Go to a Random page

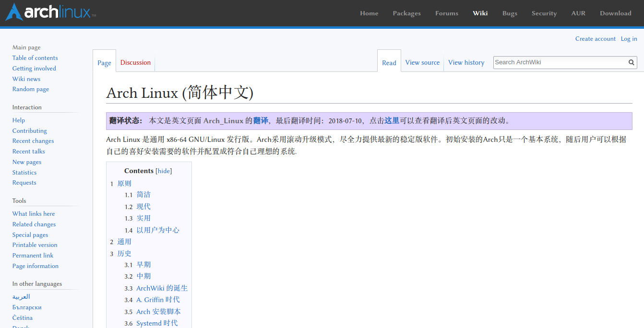pyautogui.click(x=31, y=89)
